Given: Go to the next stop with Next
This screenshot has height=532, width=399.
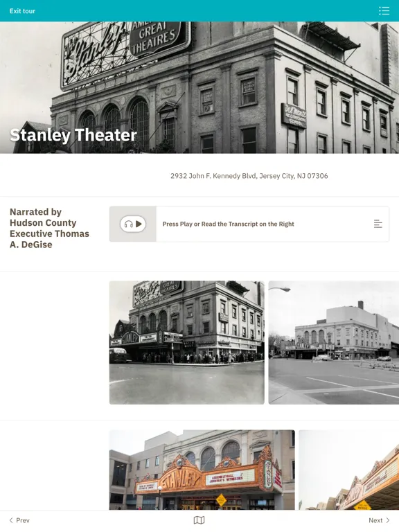Looking at the screenshot, I should 380,520.
